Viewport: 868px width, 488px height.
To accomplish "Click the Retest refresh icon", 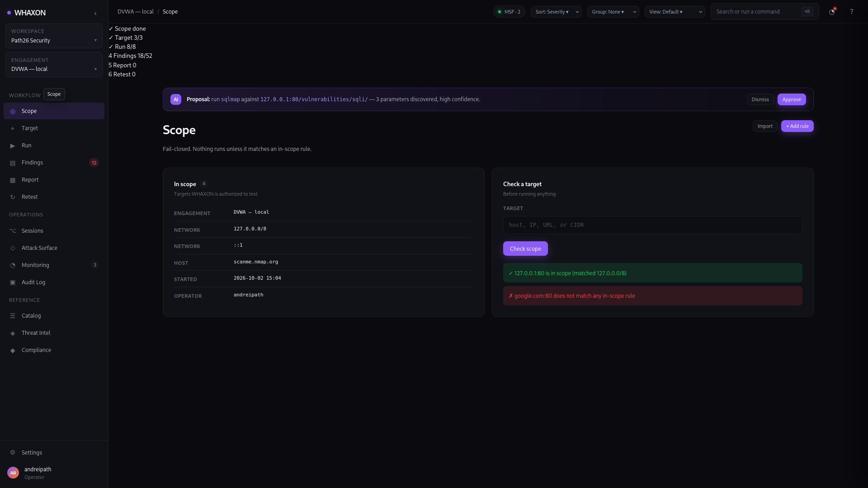I will pyautogui.click(x=13, y=197).
